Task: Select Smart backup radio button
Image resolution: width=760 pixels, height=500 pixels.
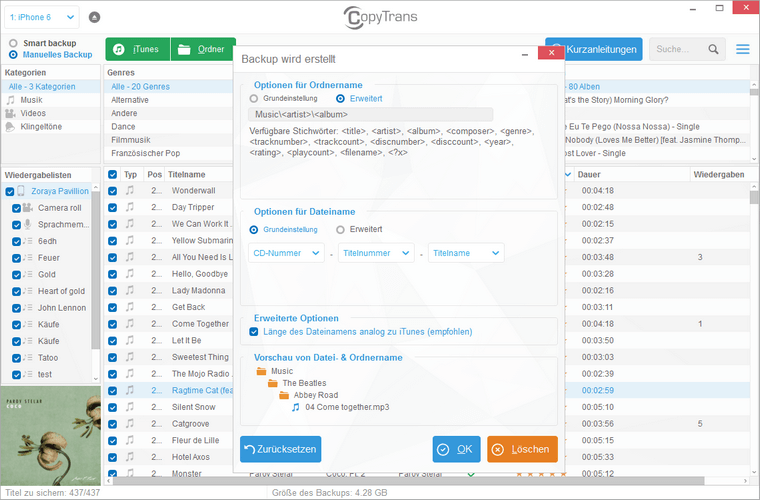Action: tap(13, 43)
